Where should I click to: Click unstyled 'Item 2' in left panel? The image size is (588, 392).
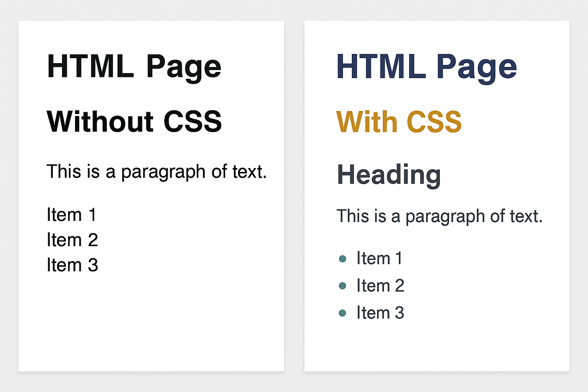pos(72,240)
